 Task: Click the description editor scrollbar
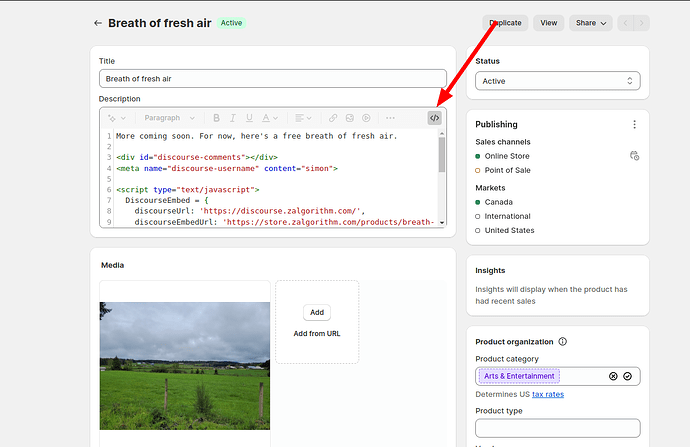442,154
